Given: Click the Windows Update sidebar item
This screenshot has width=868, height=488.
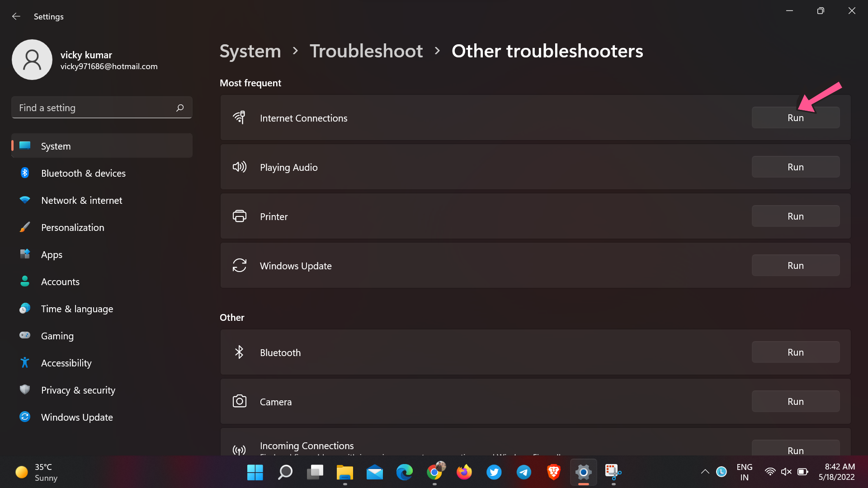Looking at the screenshot, I should [x=76, y=417].
